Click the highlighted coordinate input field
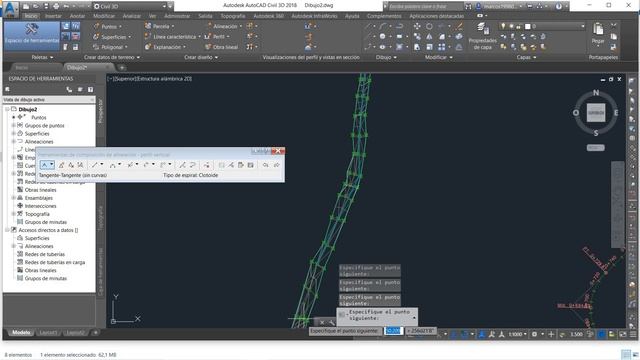The width and height of the screenshot is (640, 360). 393,331
